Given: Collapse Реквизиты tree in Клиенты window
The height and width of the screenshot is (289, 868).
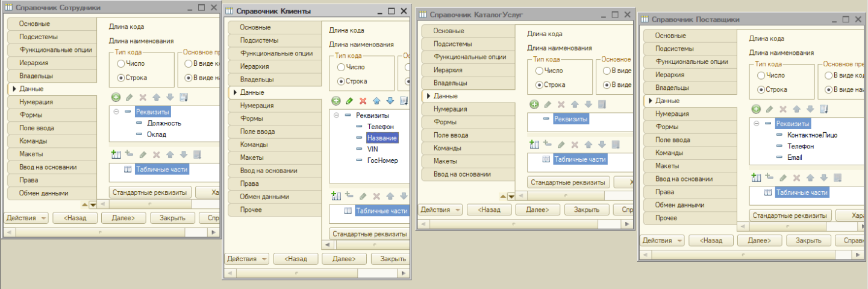Looking at the screenshot, I should point(336,115).
